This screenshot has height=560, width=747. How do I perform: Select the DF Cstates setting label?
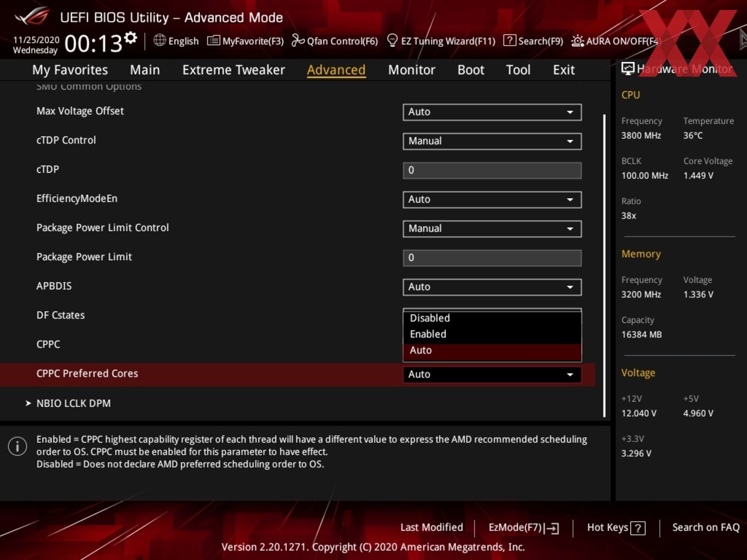[60, 315]
